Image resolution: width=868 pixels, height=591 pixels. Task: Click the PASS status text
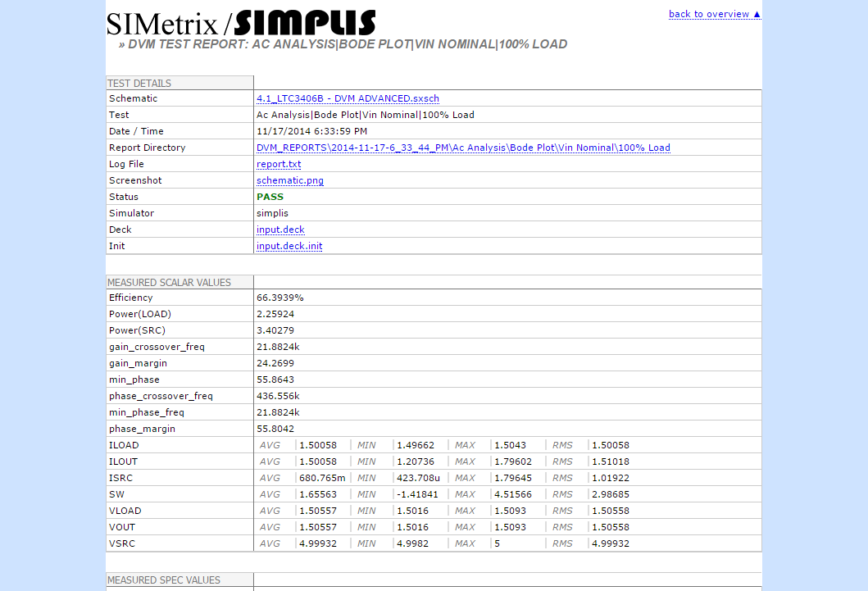coord(270,197)
